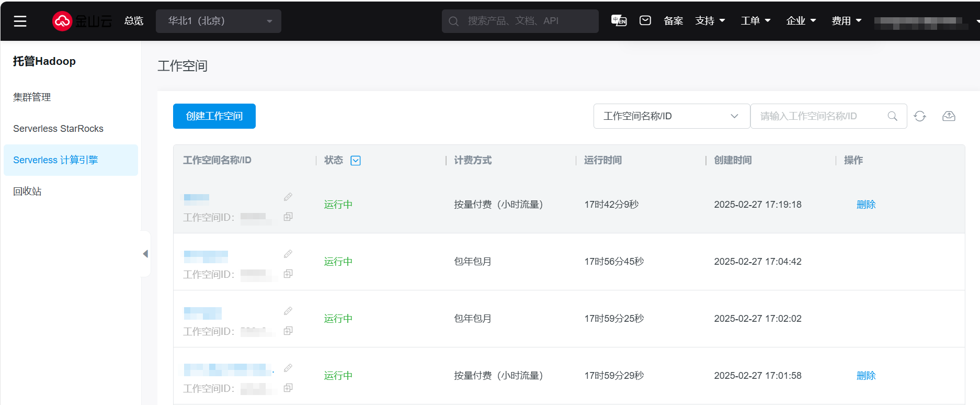Collapse the left sidebar with the arrow
The image size is (980, 405).
[x=145, y=254]
